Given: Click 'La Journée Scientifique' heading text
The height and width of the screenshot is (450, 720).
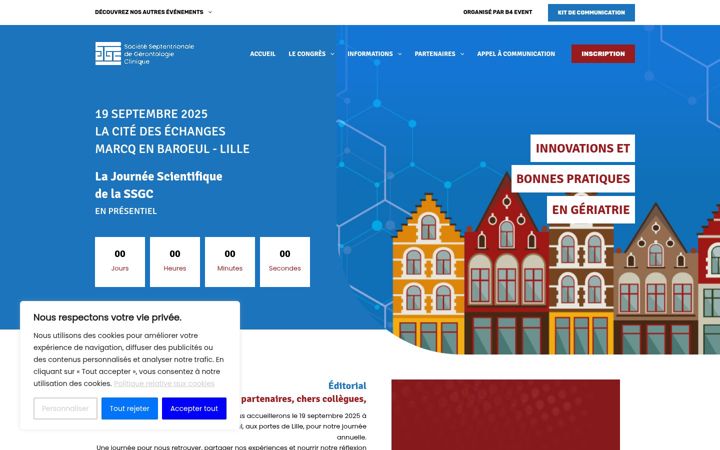Looking at the screenshot, I should click(x=158, y=176).
